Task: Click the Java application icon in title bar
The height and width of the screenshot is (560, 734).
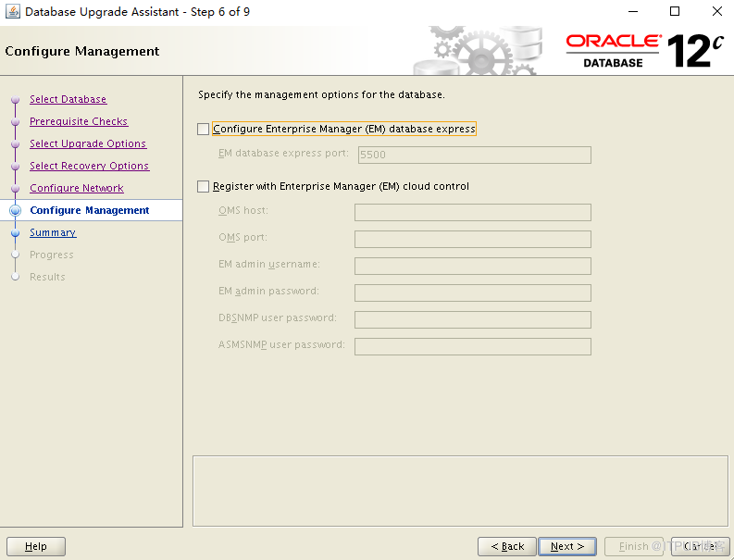Action: [x=13, y=11]
